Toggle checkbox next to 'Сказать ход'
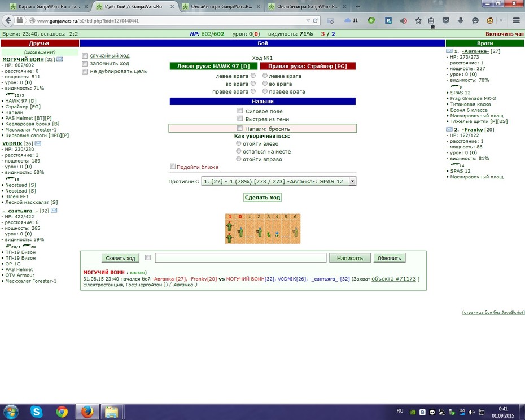Image resolution: width=525 pixels, height=420 pixels. click(148, 257)
